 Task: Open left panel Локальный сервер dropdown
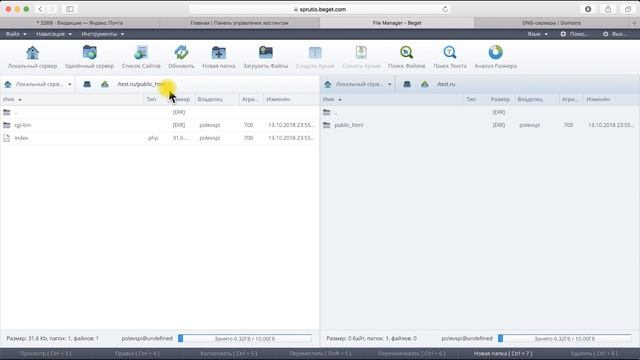[x=38, y=84]
